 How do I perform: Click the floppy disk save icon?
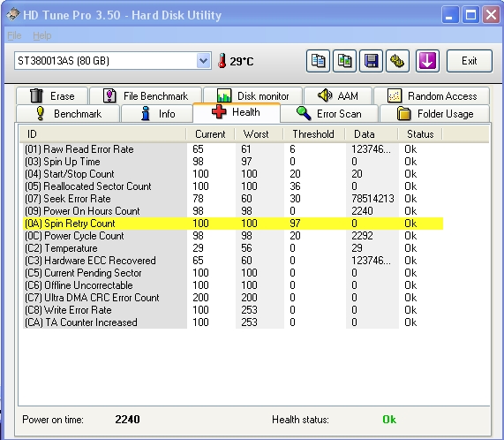tap(372, 61)
